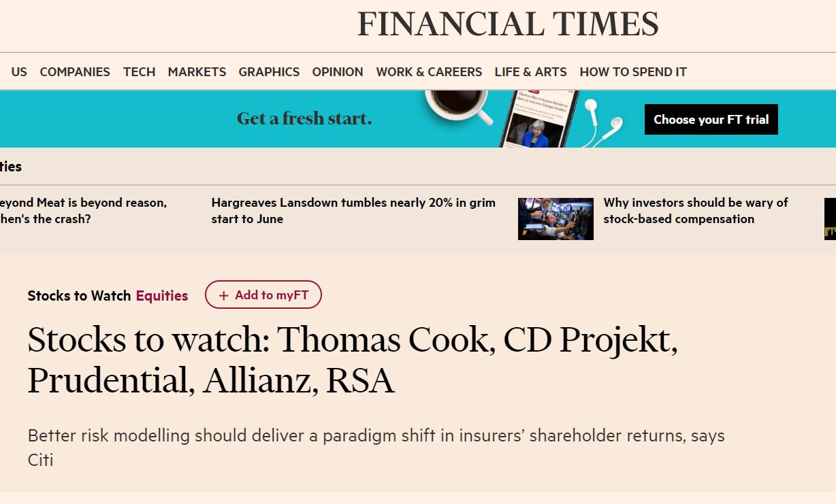The image size is (836, 504).
Task: Open the US navigation section
Action: click(x=19, y=71)
